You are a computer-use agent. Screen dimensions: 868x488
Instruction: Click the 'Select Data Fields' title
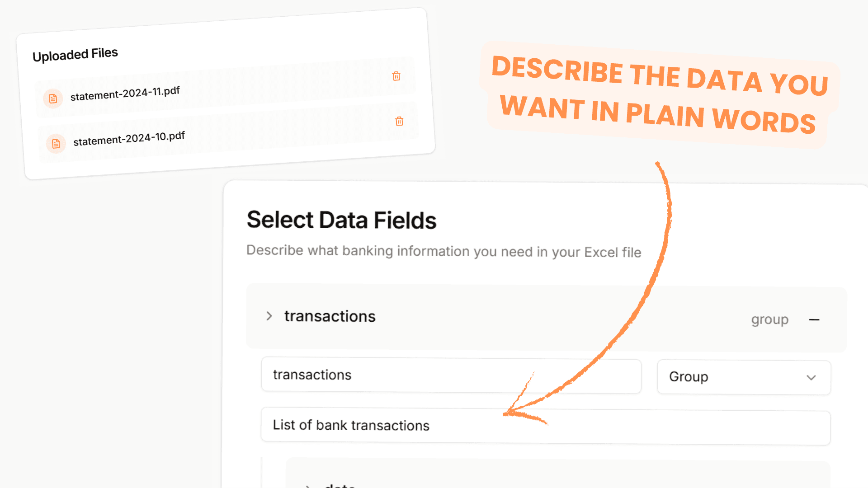pyautogui.click(x=341, y=220)
